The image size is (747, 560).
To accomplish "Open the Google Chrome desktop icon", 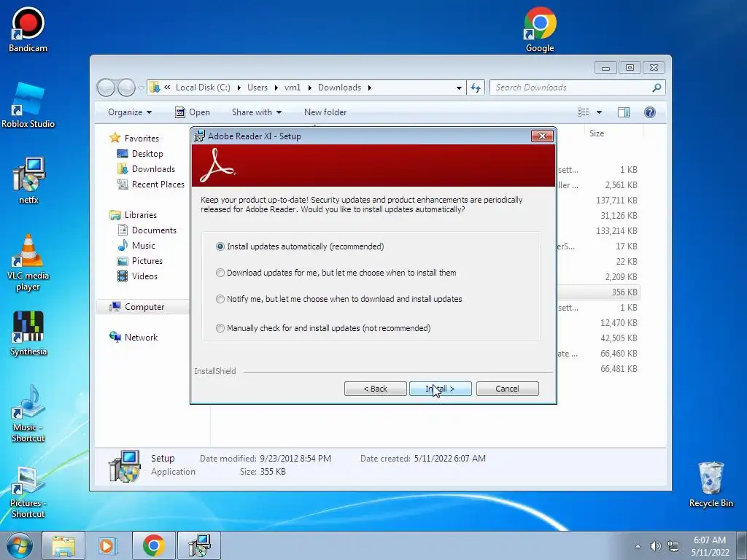I will (540, 29).
